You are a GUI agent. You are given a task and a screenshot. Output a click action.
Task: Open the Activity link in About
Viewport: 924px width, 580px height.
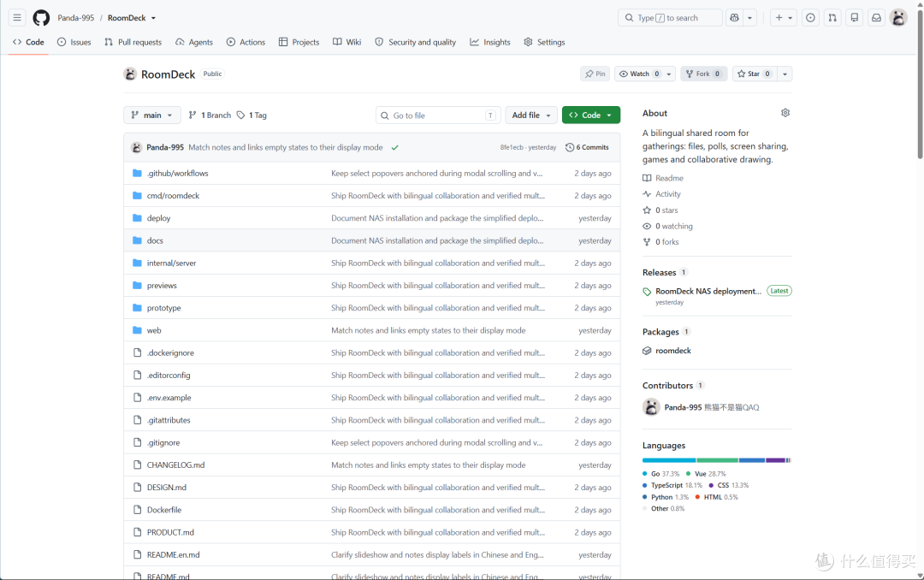point(661,194)
